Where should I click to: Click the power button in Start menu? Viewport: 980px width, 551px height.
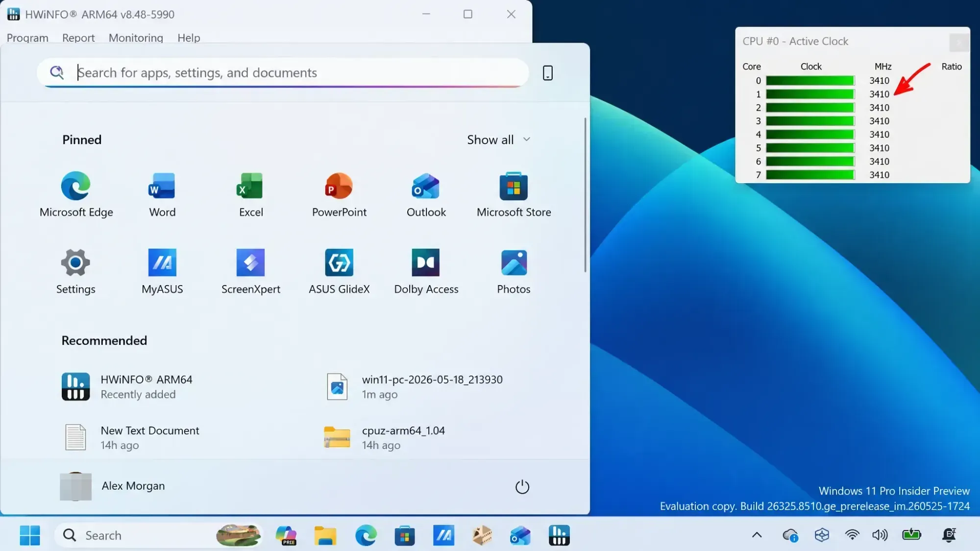coord(522,486)
